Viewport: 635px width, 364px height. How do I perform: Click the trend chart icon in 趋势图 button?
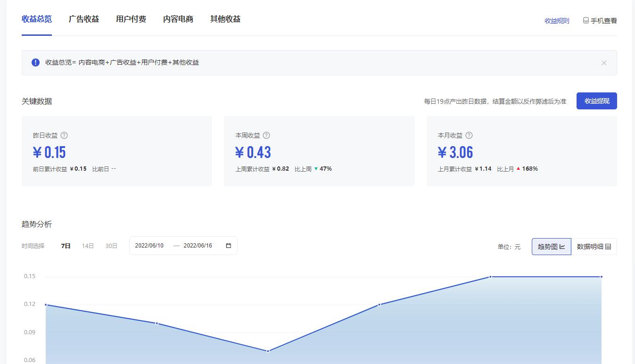coord(563,246)
